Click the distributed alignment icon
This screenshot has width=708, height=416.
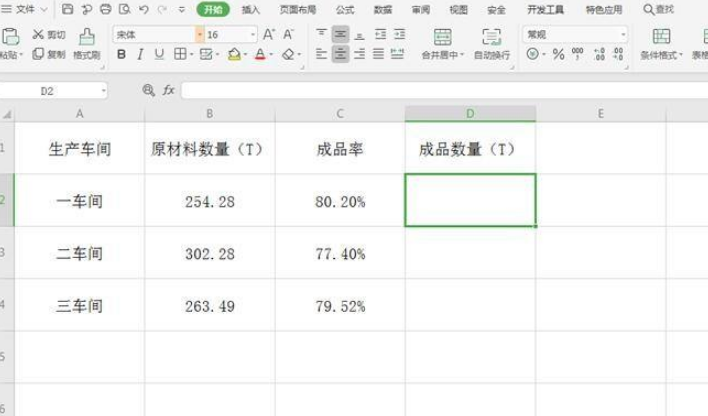[x=397, y=54]
